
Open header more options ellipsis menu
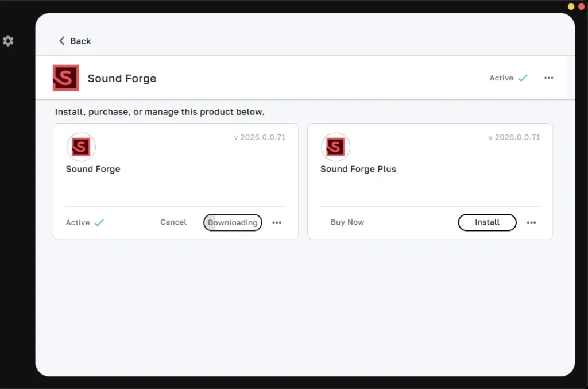coord(548,78)
